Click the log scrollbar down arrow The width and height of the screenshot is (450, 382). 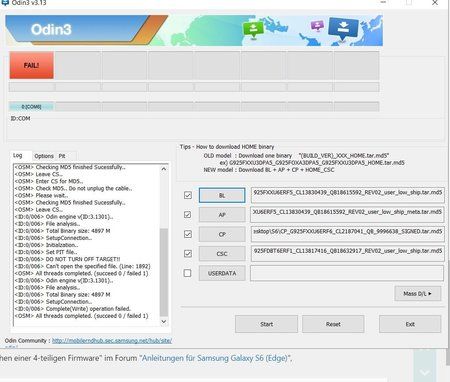[164, 321]
